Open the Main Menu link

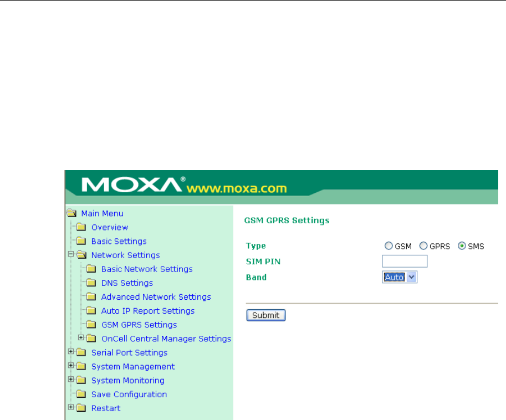[103, 213]
